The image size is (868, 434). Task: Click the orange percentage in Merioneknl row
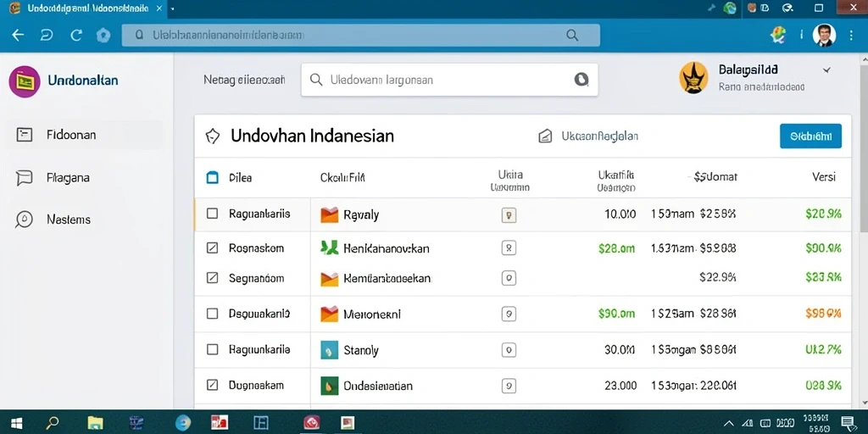[x=824, y=314]
